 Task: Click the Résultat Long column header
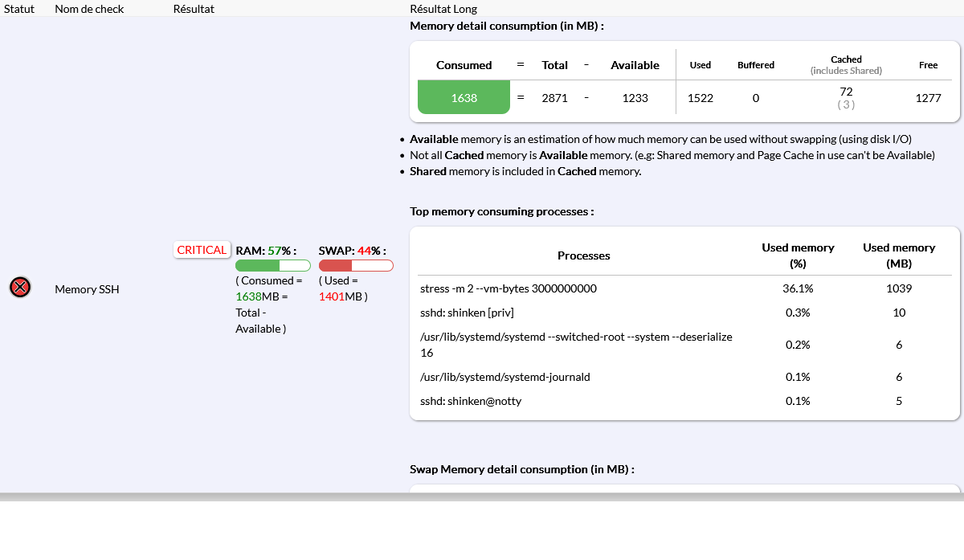(443, 9)
